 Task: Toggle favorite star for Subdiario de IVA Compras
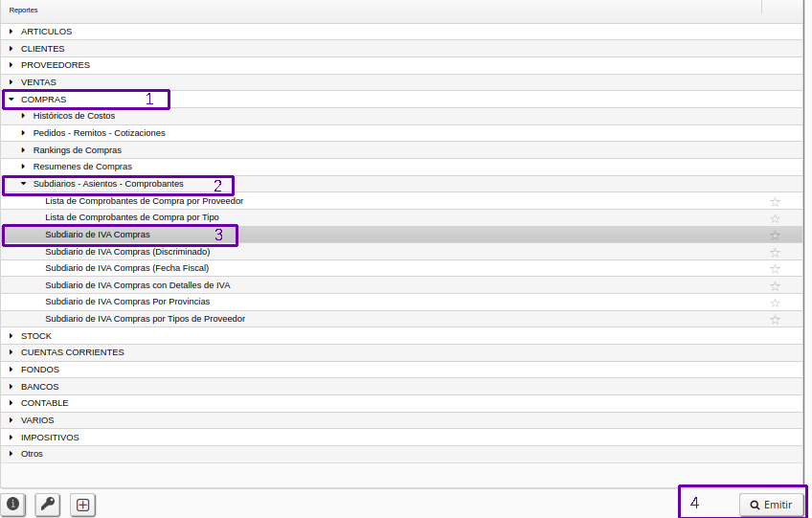pos(775,236)
